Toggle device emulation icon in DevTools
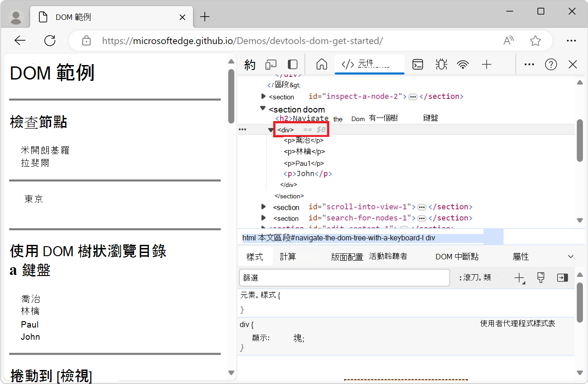 (271, 65)
